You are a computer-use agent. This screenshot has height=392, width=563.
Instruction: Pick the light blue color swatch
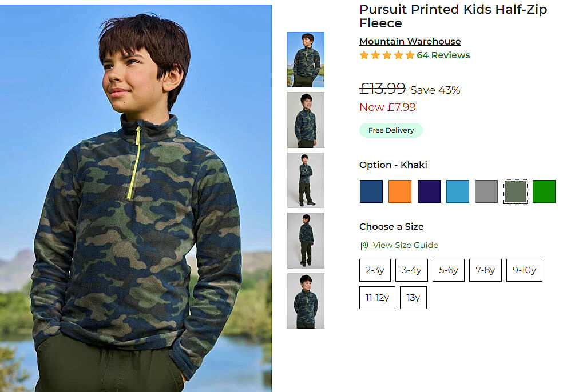[457, 191]
